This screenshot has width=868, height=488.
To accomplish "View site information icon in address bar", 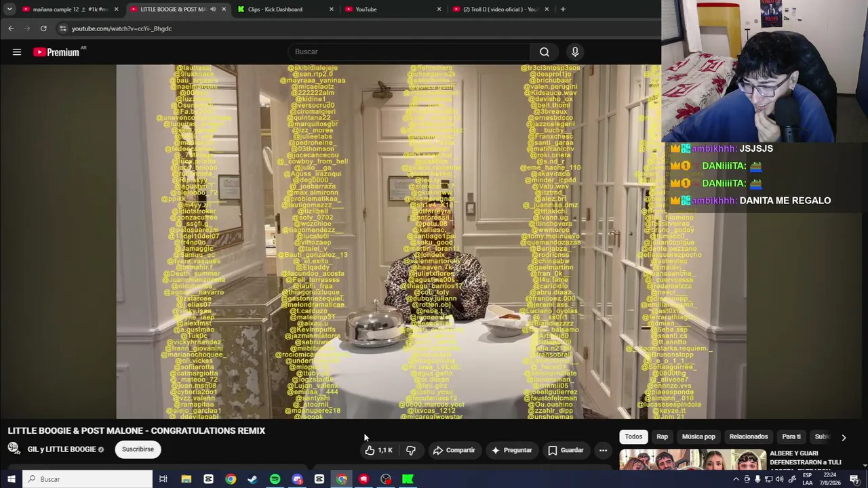I will (x=62, y=28).
